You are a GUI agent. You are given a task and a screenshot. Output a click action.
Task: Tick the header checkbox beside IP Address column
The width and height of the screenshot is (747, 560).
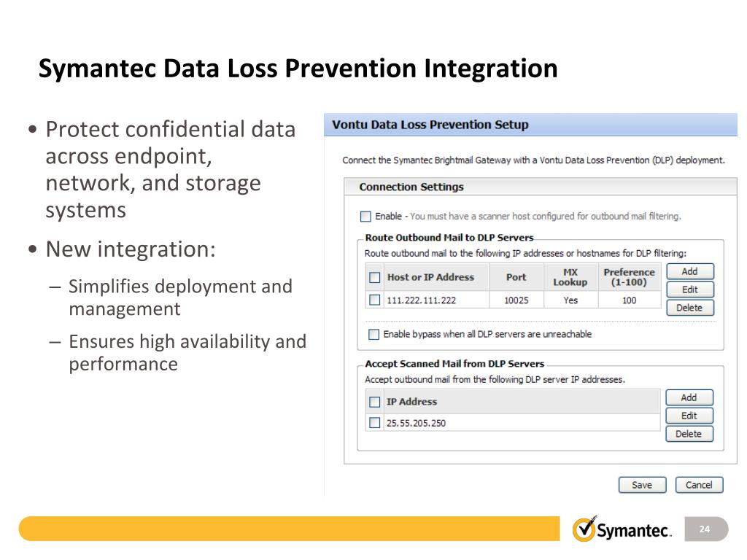tap(375, 402)
